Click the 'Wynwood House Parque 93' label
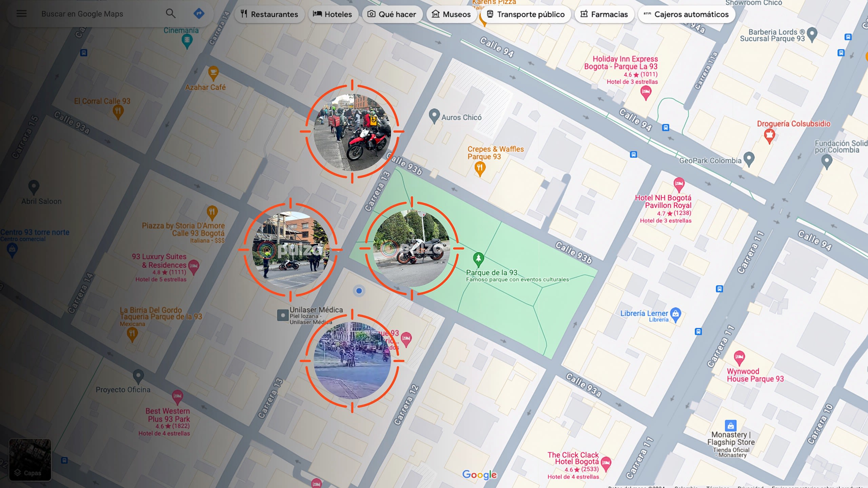This screenshot has width=868, height=488. pyautogui.click(x=755, y=375)
